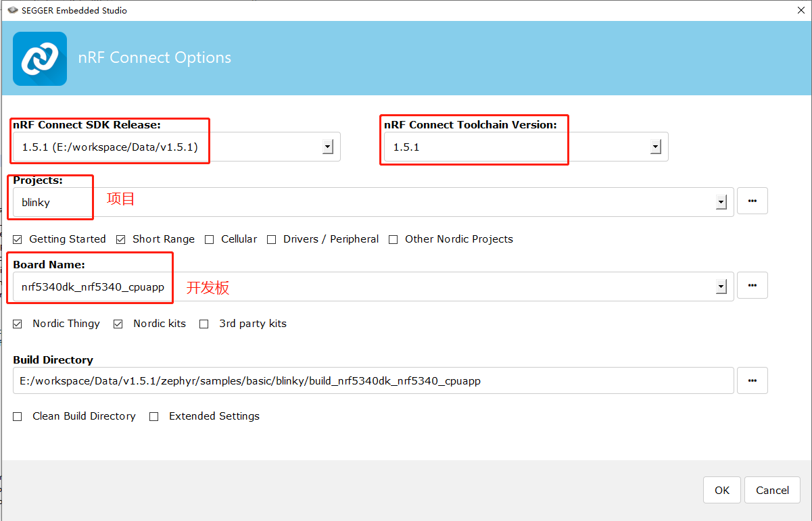The width and height of the screenshot is (812, 521).
Task: Uncheck the Nordic kits checkbox
Action: (118, 324)
